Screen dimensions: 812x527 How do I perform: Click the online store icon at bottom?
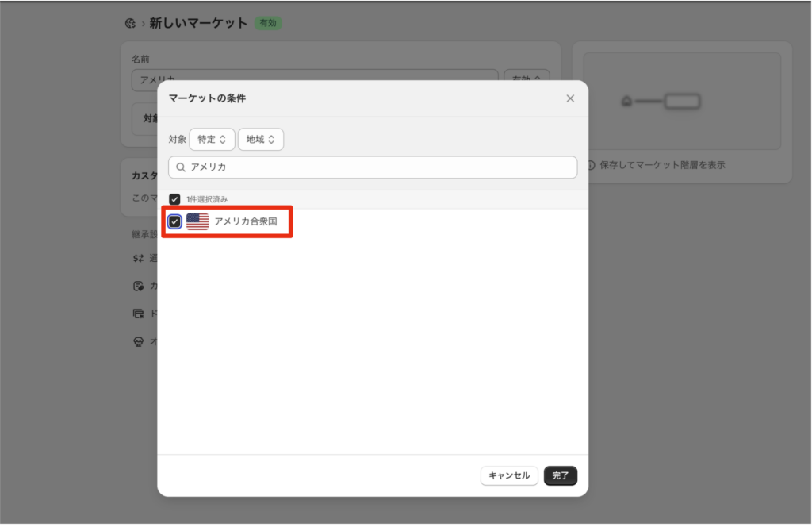click(x=139, y=341)
